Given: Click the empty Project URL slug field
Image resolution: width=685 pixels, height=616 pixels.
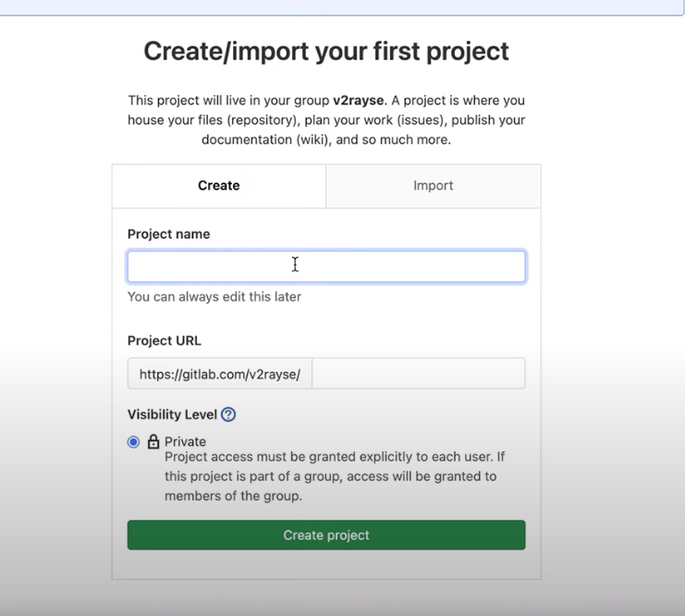Looking at the screenshot, I should click(x=418, y=374).
